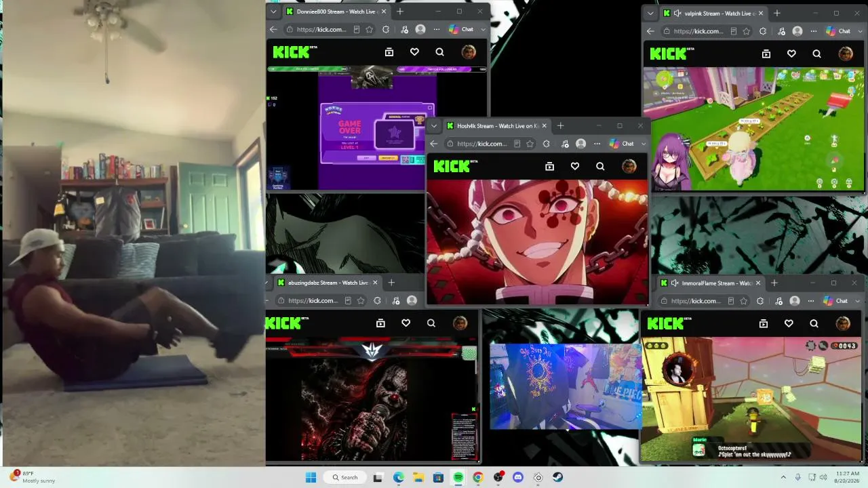This screenshot has width=868, height=488.
Task: Open Copilot Chat in the Hosh4k window
Action: point(623,144)
